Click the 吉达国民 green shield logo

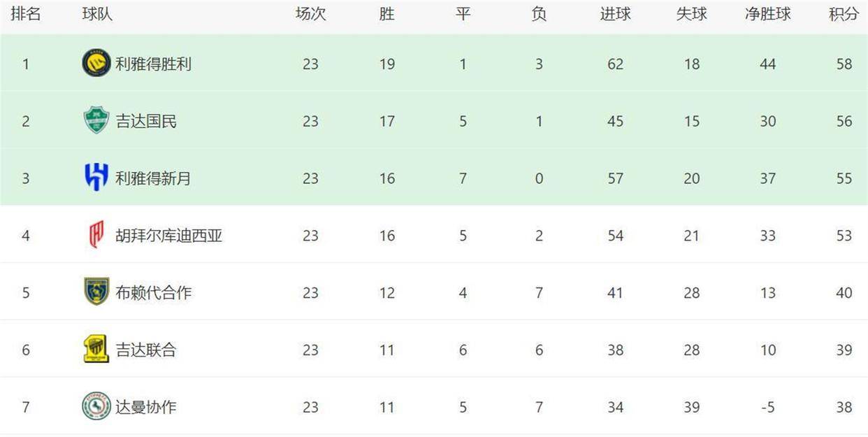[x=96, y=121]
